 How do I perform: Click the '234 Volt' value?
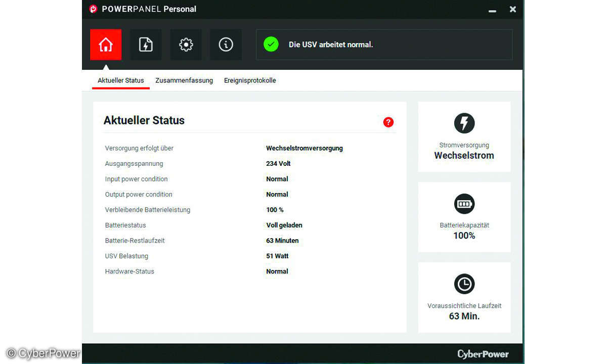pyautogui.click(x=278, y=164)
